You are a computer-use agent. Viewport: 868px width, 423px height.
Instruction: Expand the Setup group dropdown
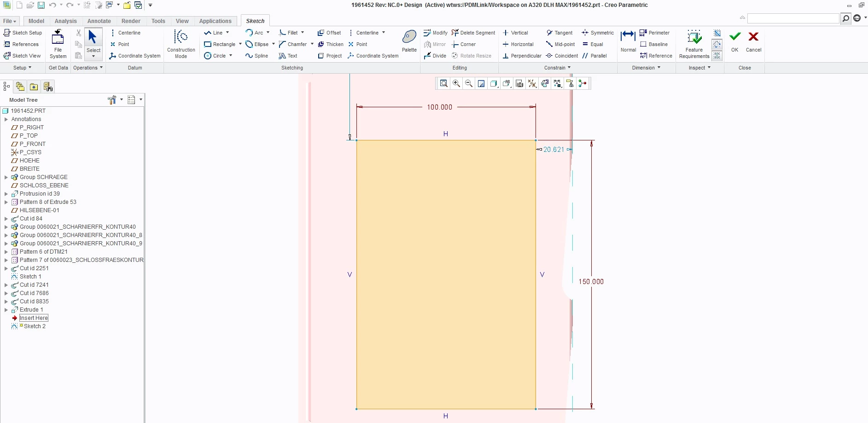click(x=22, y=68)
